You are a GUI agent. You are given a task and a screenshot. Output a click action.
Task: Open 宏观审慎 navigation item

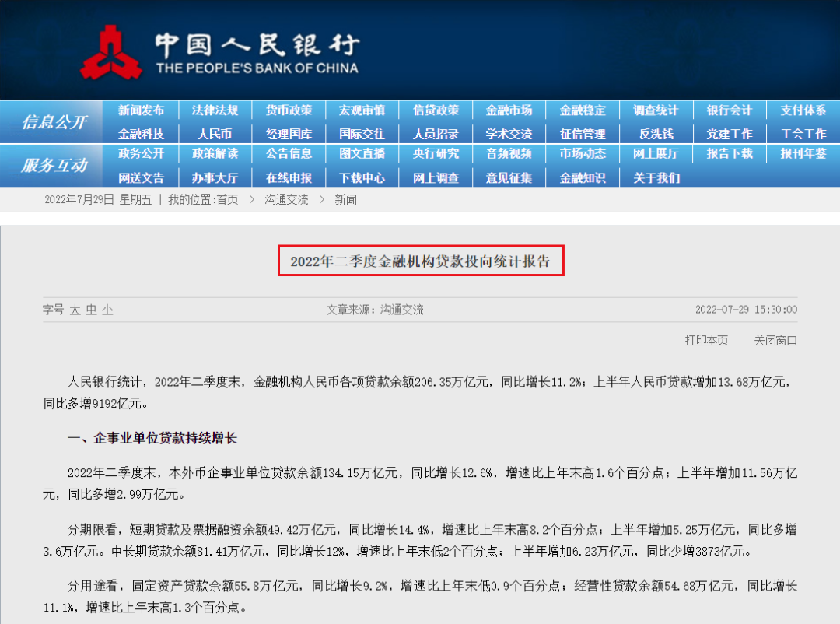pyautogui.click(x=362, y=110)
